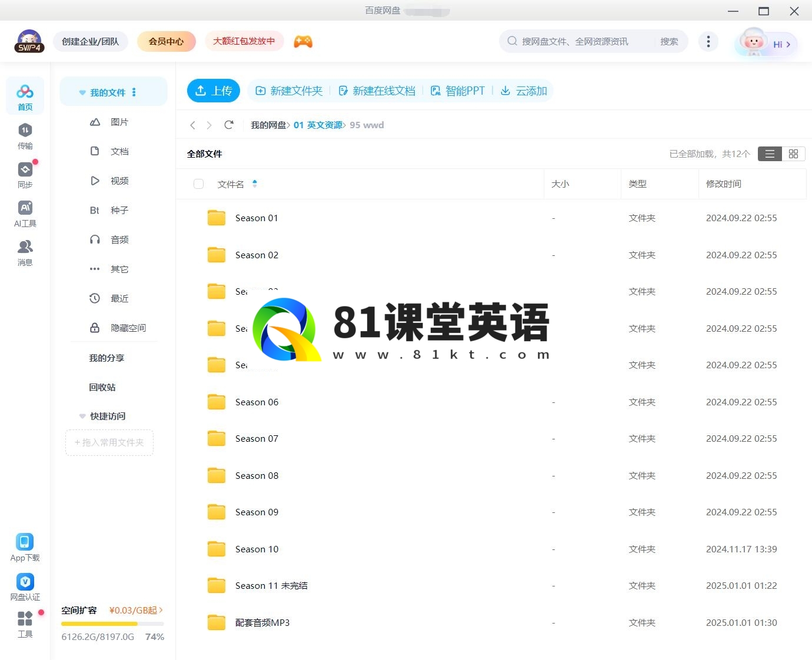Open the SVIP4 user avatar

(x=29, y=41)
